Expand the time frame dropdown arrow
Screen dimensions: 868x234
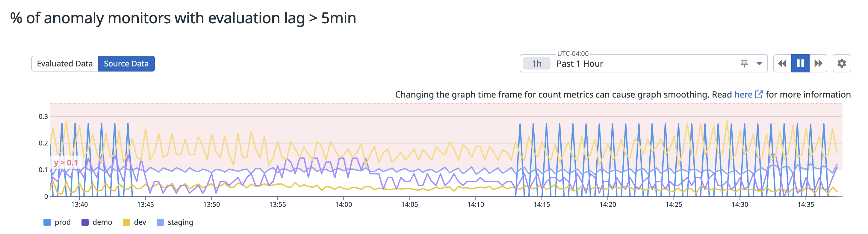[759, 63]
